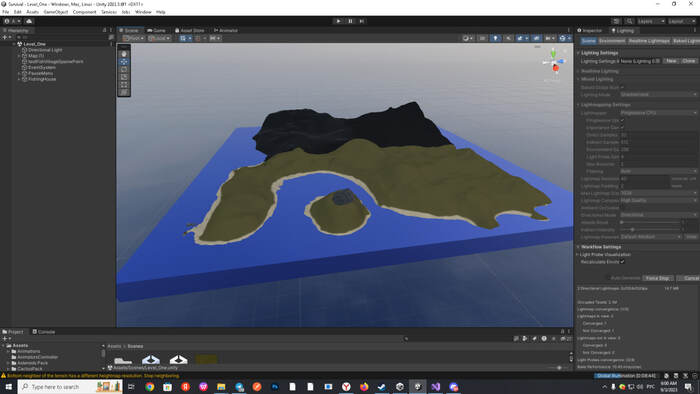This screenshot has width=700, height=394.
Task: Open the undo history icon
Action: (x=616, y=21)
